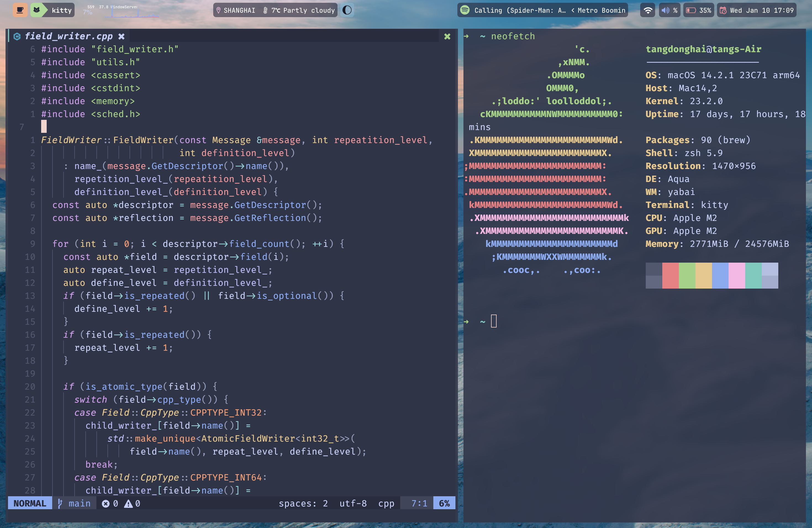Click the 'Memory: 2771MiB / 24576MiB' line
812x528 pixels.
[717, 244]
